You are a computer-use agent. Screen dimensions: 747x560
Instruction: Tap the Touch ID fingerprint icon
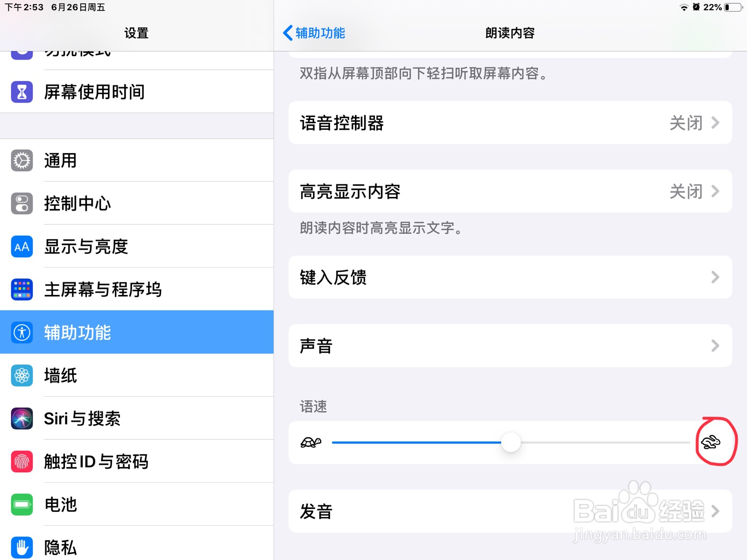(22, 462)
